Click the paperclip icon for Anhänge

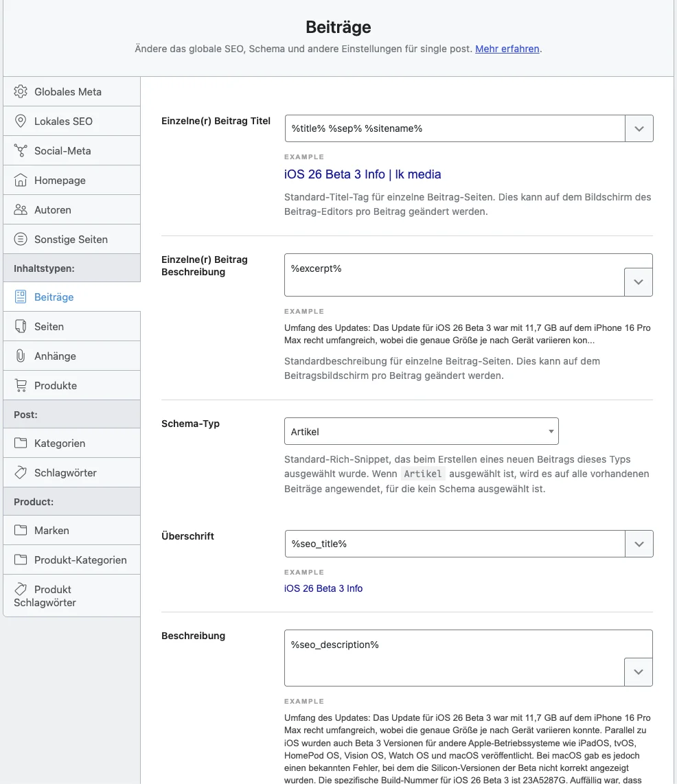21,356
